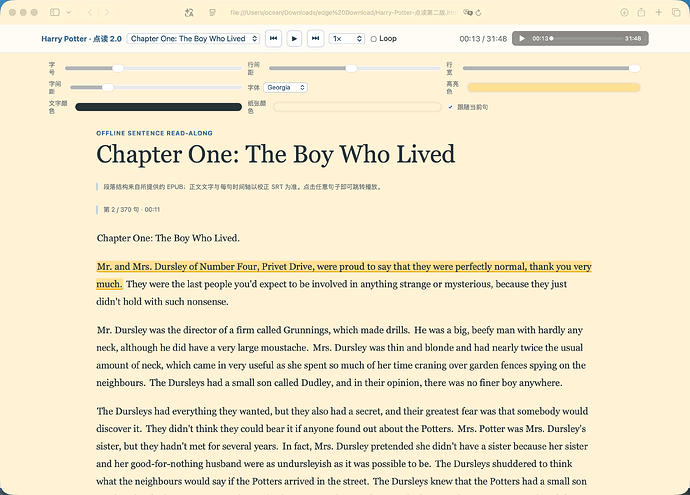This screenshot has width=690, height=495.
Task: Open the 1× playback speed dropdown
Action: point(347,39)
